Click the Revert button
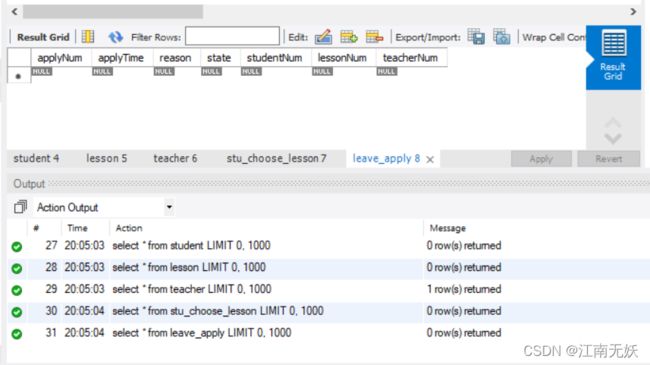 point(609,159)
